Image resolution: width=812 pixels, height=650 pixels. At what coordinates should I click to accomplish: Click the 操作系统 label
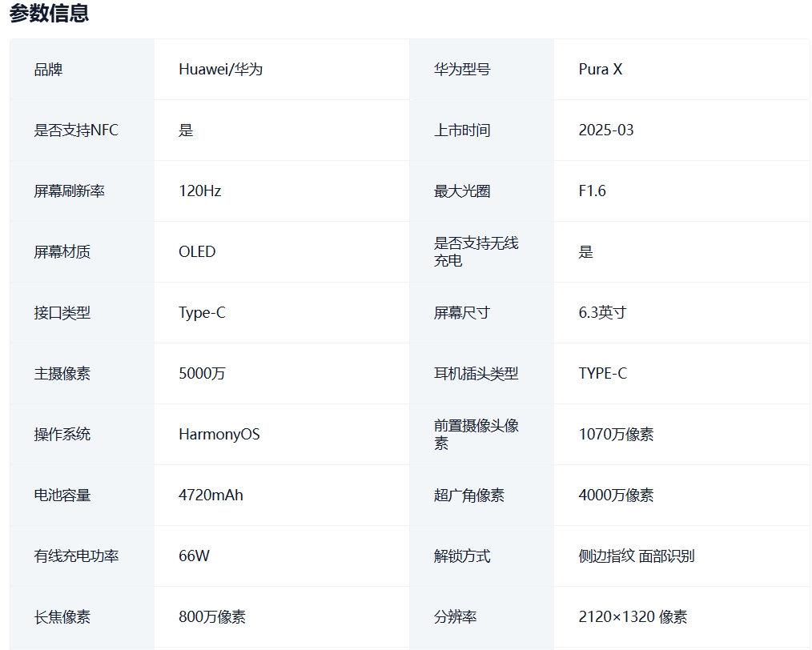(x=62, y=434)
